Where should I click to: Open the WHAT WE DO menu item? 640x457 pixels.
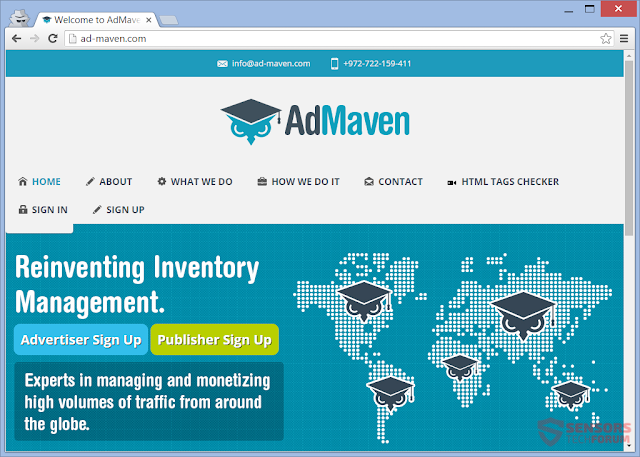click(x=201, y=182)
